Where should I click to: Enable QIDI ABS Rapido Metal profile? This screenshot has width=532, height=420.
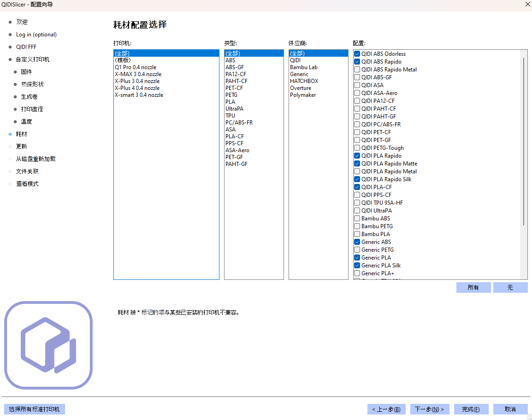(357, 69)
